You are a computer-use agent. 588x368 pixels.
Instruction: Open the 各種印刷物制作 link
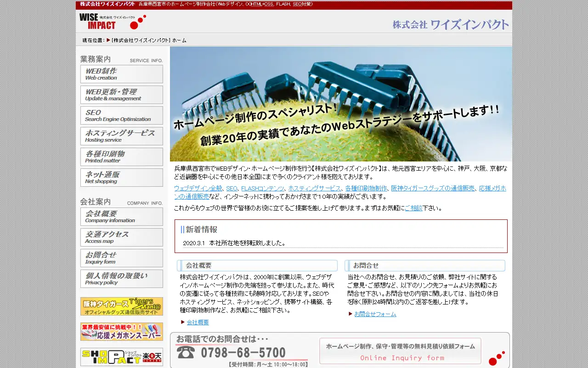[366, 189]
